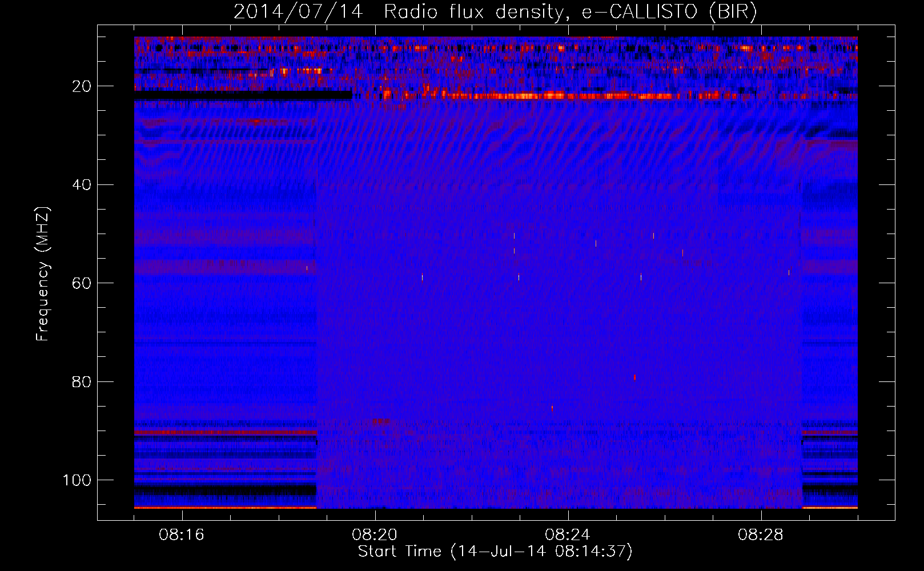Click the 'Frequency (MHZ)' axis label
924x571 pixels.
(43, 274)
